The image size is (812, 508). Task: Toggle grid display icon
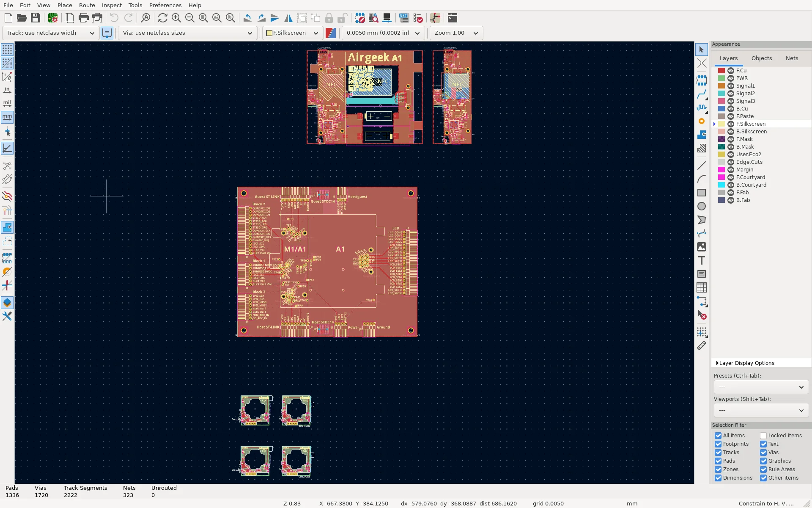(7, 50)
